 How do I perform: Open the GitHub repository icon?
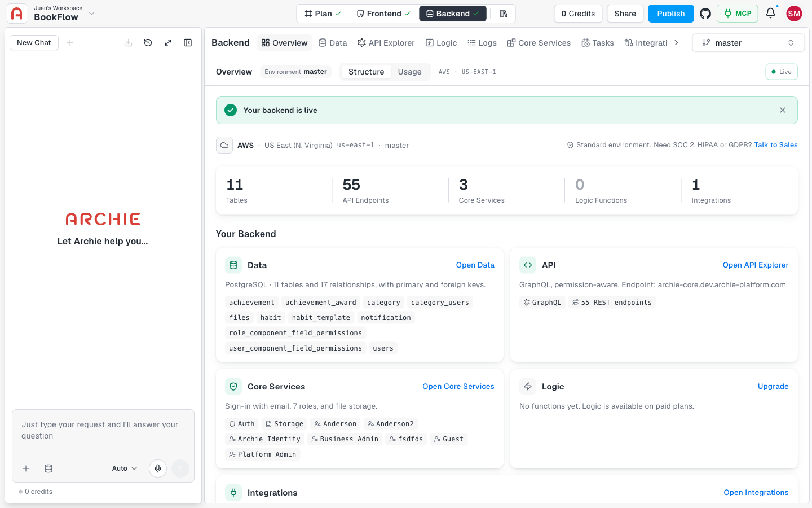tap(705, 14)
